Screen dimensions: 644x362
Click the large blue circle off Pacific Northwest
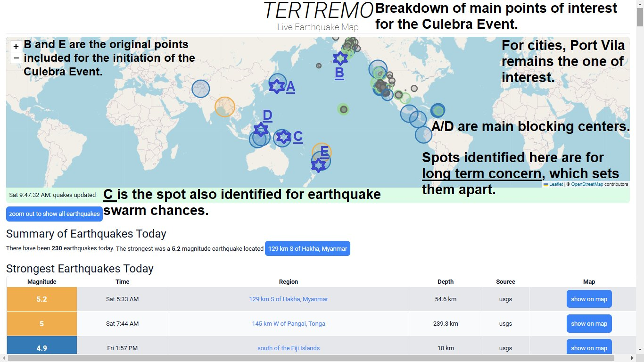[378, 69]
